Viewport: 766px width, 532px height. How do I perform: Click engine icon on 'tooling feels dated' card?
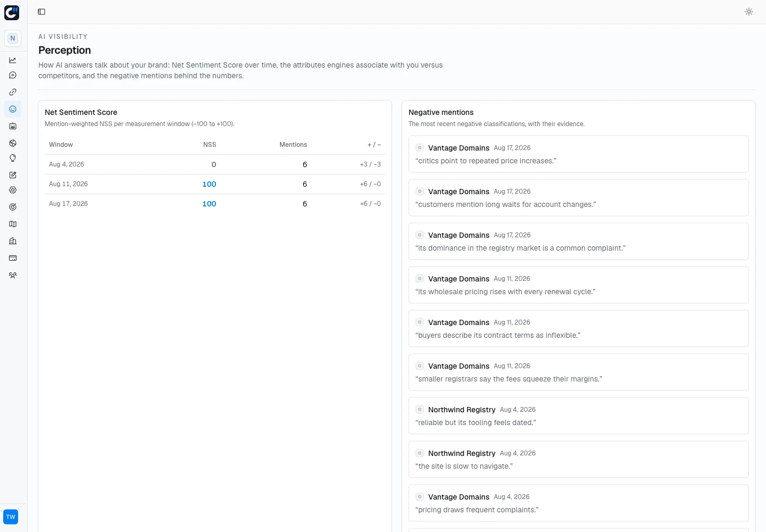pos(420,410)
